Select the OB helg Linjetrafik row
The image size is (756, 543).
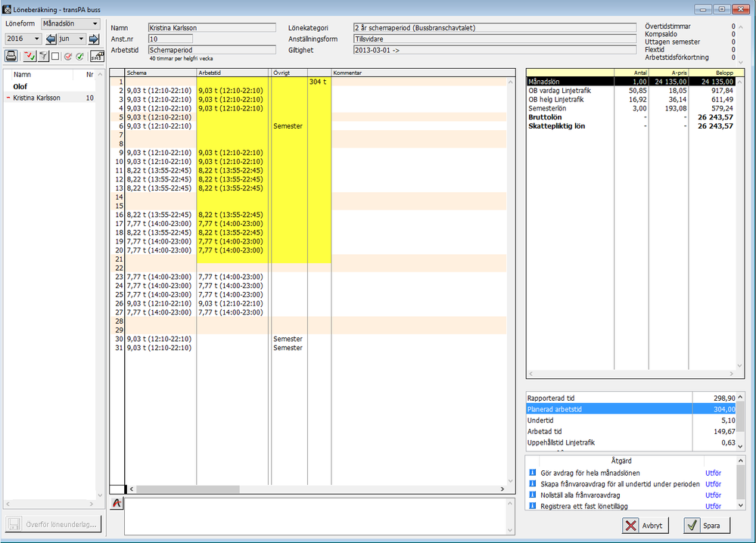pyautogui.click(x=631, y=100)
